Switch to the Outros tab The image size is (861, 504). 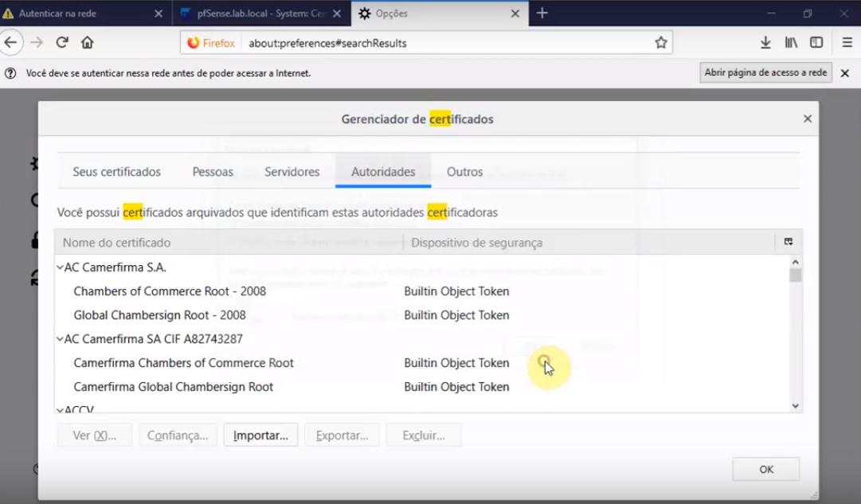point(464,172)
